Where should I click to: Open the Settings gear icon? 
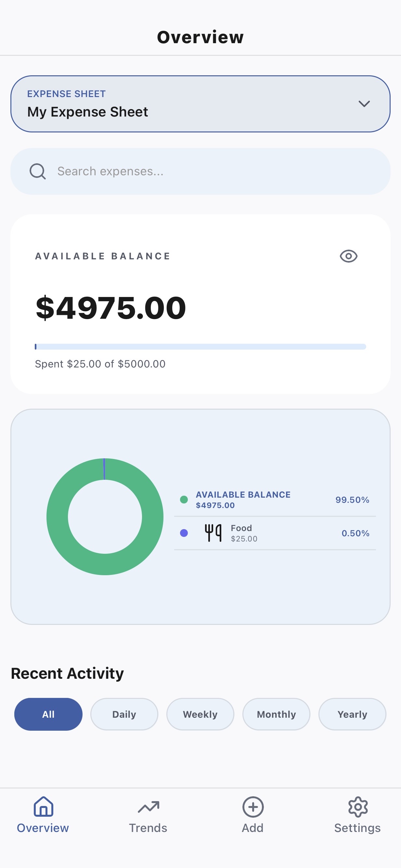pyautogui.click(x=357, y=806)
